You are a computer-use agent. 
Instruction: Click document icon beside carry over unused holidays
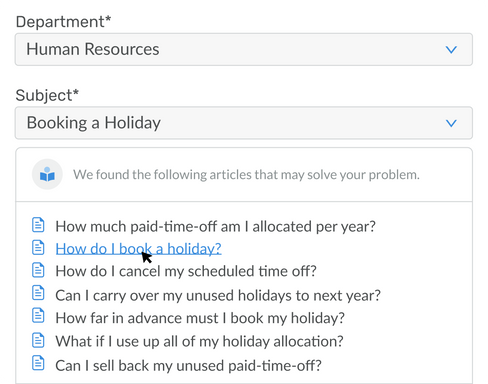click(38, 293)
